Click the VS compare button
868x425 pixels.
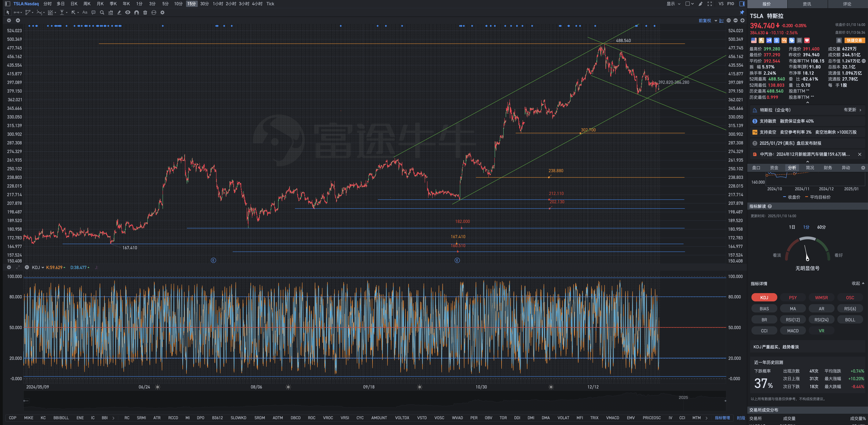click(721, 4)
